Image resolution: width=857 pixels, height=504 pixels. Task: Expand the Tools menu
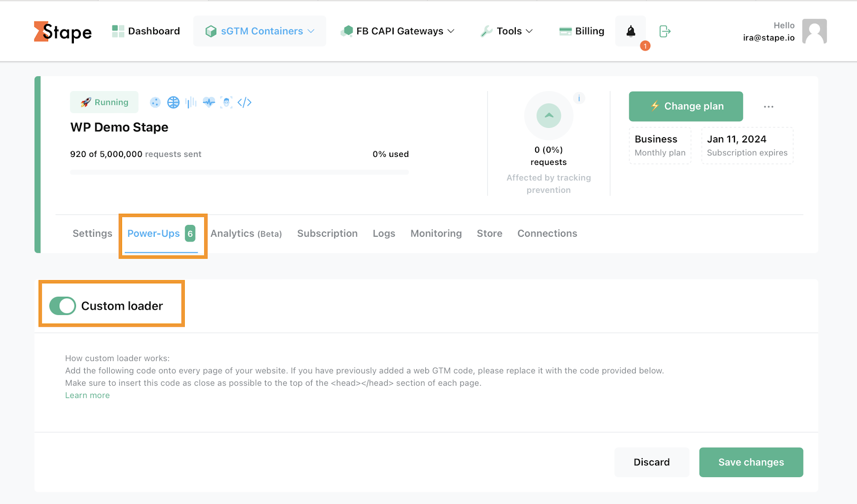point(506,31)
